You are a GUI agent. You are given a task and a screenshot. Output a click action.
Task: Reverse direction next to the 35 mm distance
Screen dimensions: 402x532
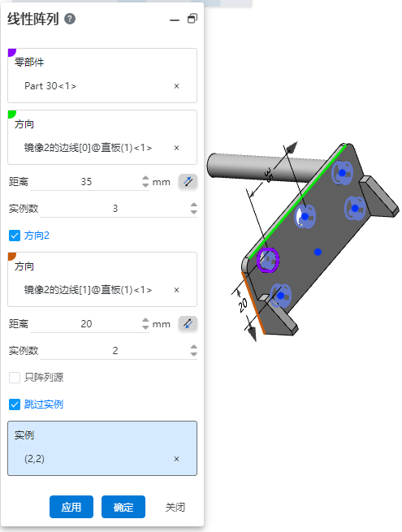coord(188,181)
